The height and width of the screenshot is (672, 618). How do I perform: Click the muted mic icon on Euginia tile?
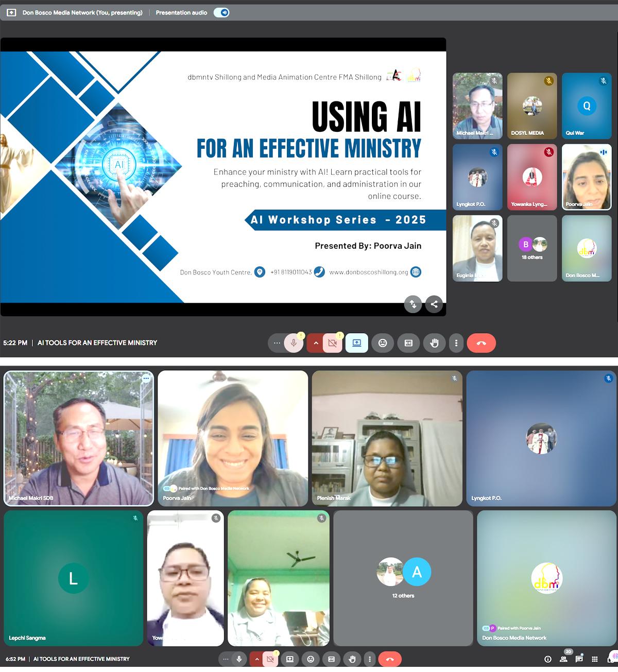494,223
